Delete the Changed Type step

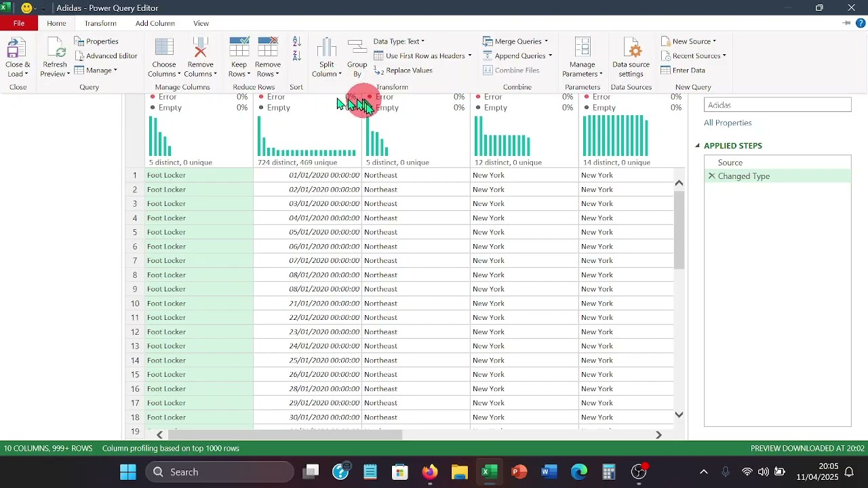coord(711,176)
